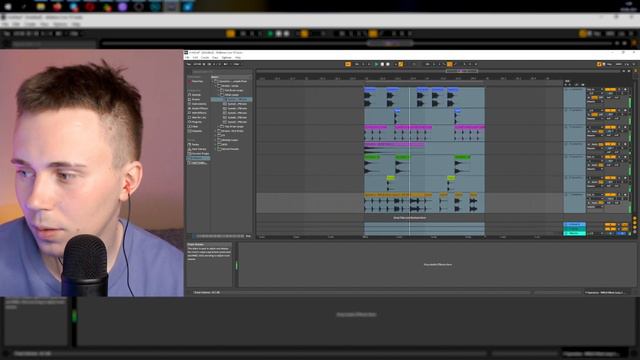Screen dimensions: 640x360
Task: Select the MIDI Effects category in browser
Action: tap(198, 113)
